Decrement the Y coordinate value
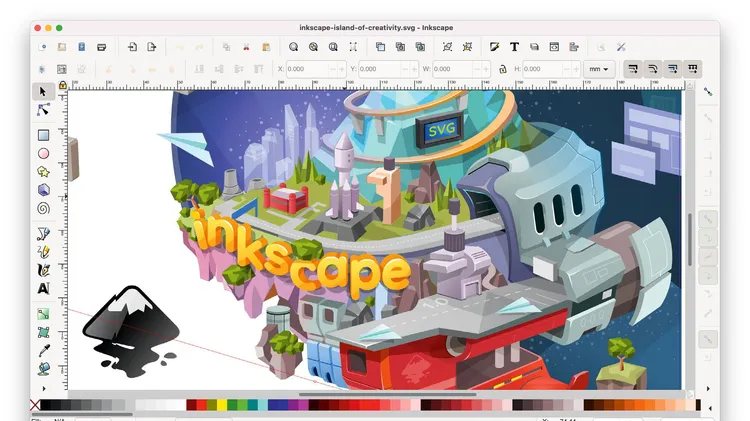Image resolution: width=750 pixels, height=421 pixels. click(x=405, y=69)
